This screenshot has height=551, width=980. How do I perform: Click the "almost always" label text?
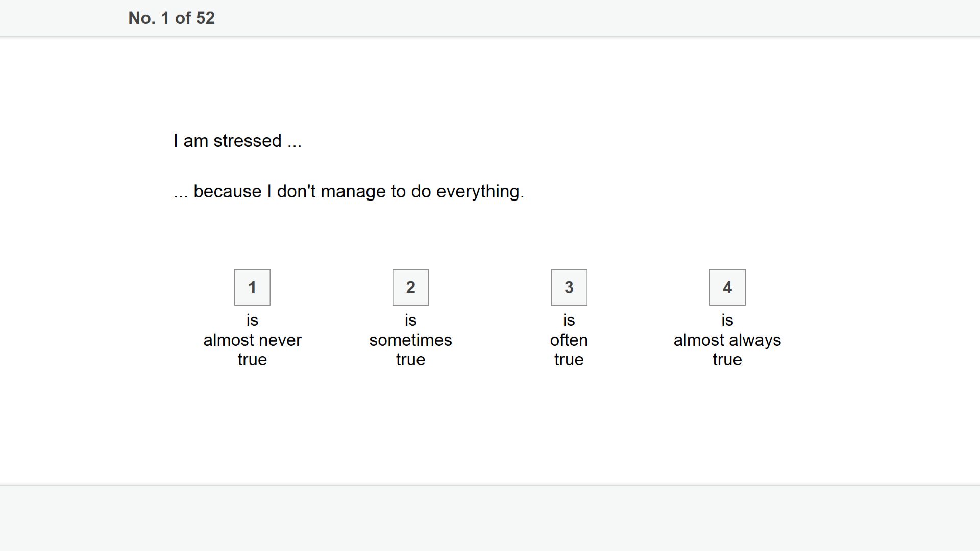click(727, 340)
